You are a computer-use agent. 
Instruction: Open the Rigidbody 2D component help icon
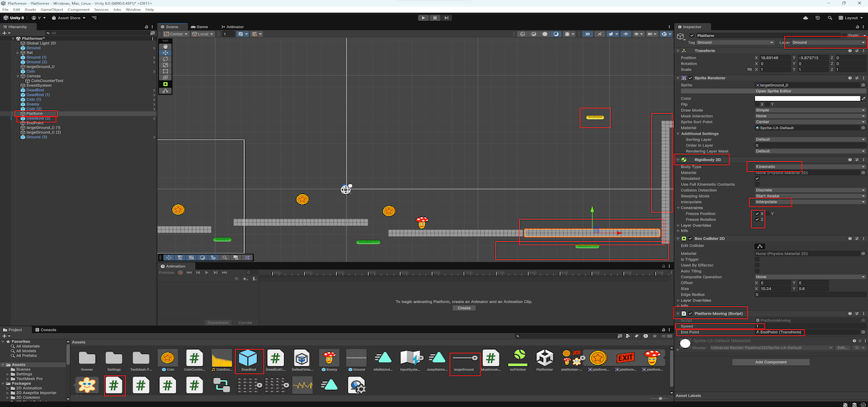pyautogui.click(x=851, y=159)
